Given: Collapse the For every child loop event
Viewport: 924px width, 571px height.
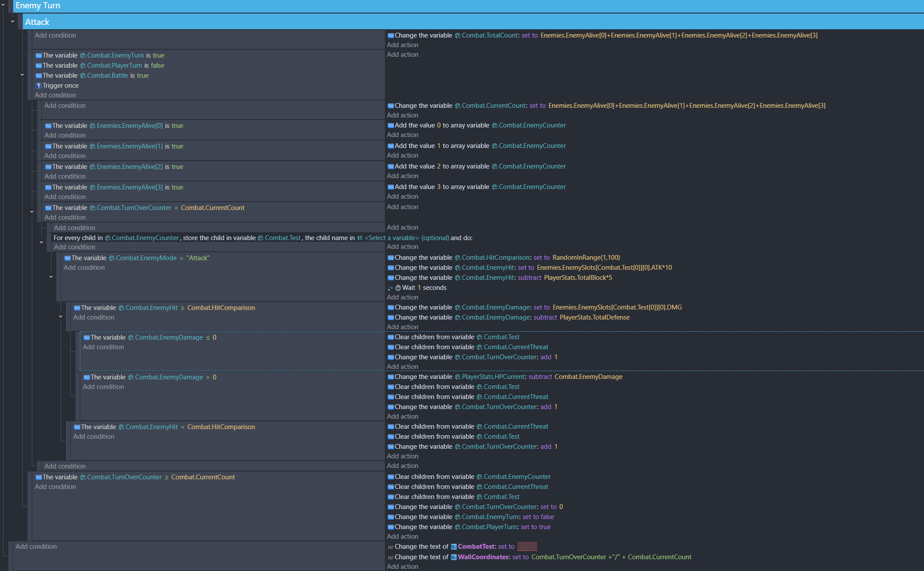Looking at the screenshot, I should (x=41, y=242).
